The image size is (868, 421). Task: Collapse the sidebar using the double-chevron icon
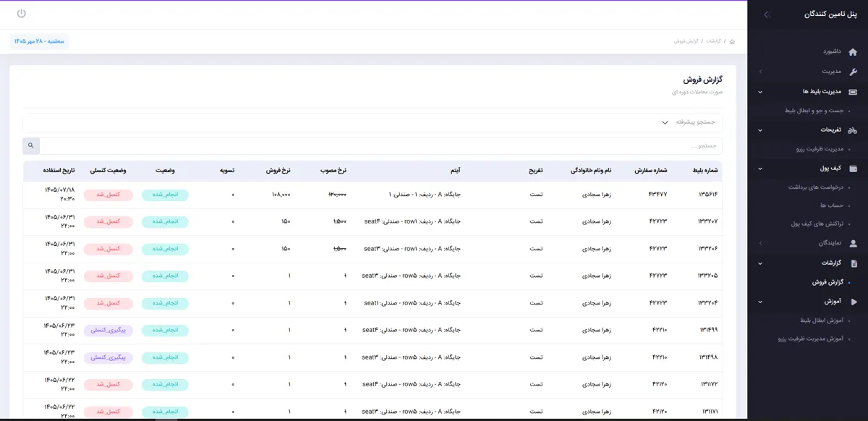click(767, 14)
